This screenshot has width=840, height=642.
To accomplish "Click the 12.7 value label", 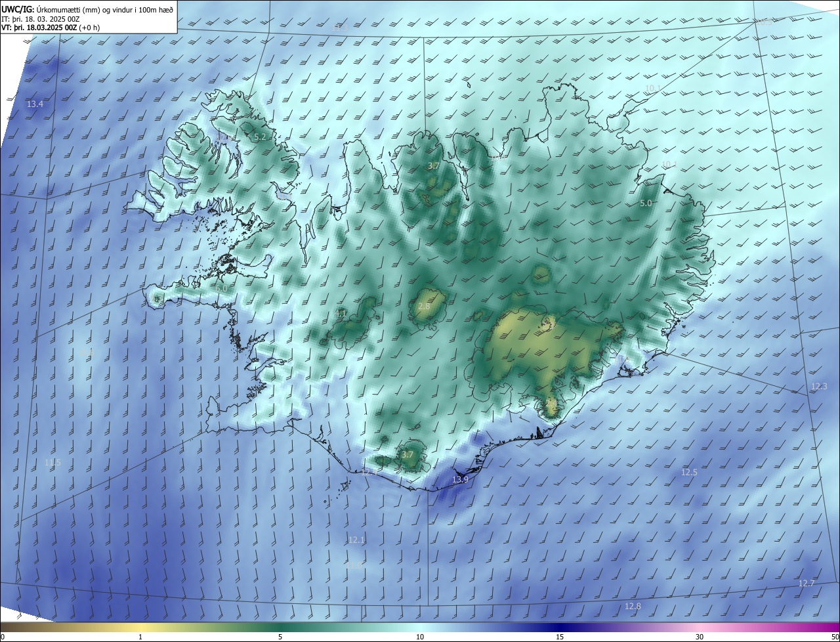I will coord(807,584).
